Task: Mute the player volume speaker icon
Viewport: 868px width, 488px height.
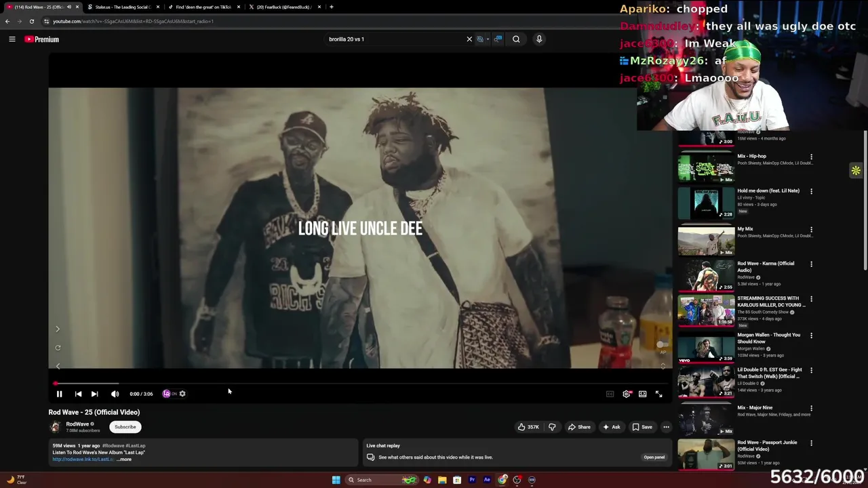Action: [x=115, y=394]
